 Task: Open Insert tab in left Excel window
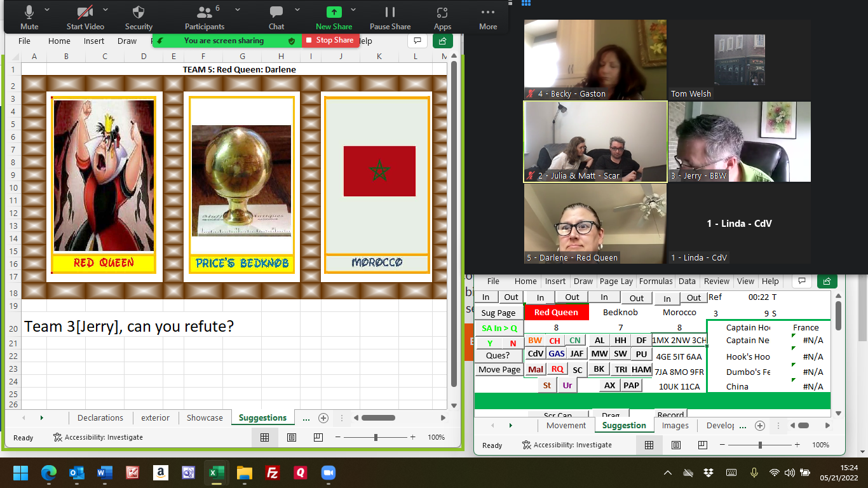(x=94, y=41)
